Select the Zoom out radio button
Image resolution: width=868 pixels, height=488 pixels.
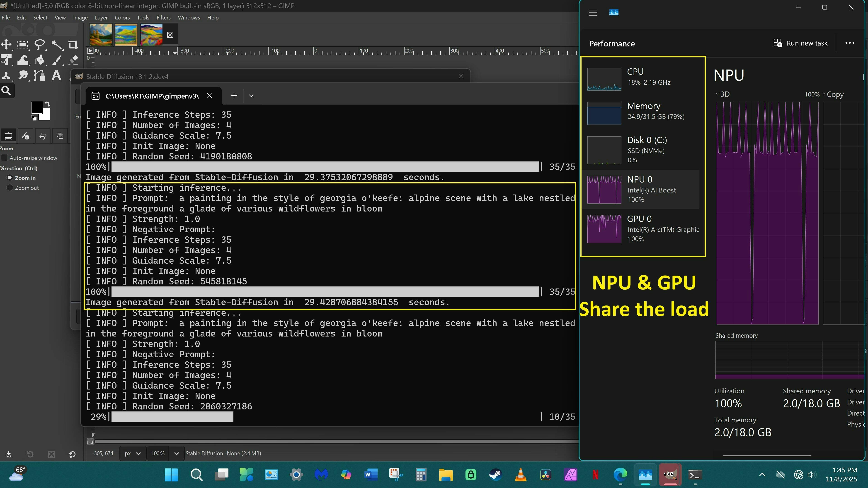point(10,188)
